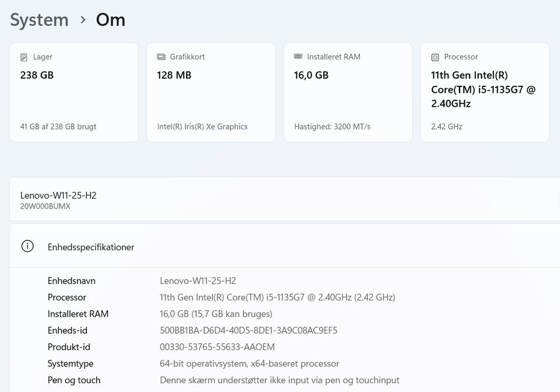Click the Grafikkort graphics card icon

(x=161, y=57)
